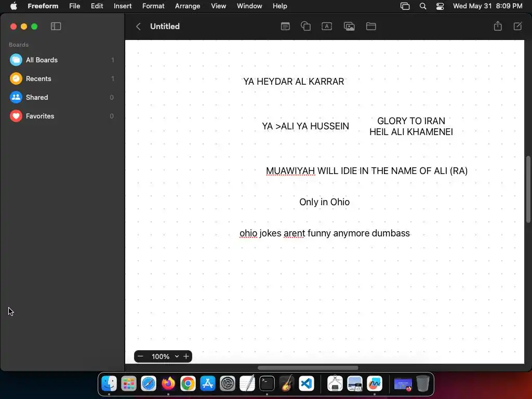
Task: Open Launchpad from the Dock
Action: (x=129, y=384)
